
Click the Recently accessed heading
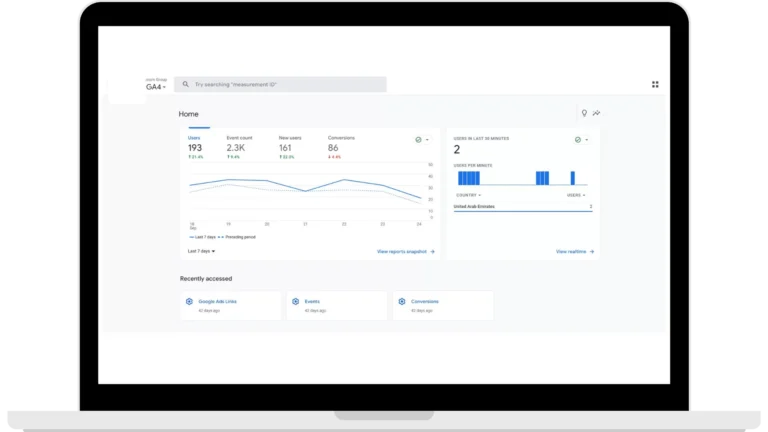coord(206,279)
